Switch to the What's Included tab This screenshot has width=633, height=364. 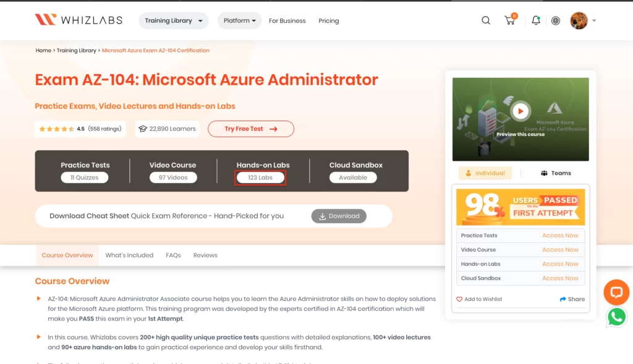tap(129, 255)
